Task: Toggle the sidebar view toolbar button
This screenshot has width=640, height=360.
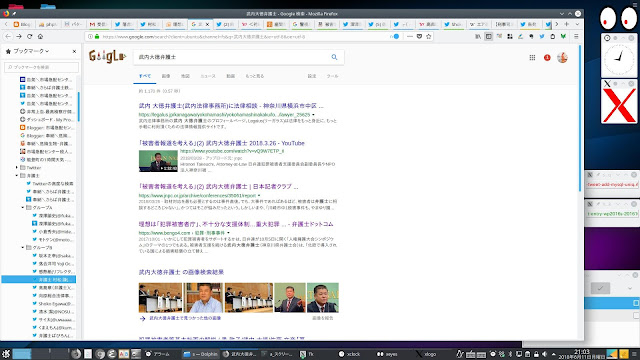Action: pyautogui.click(x=489, y=36)
